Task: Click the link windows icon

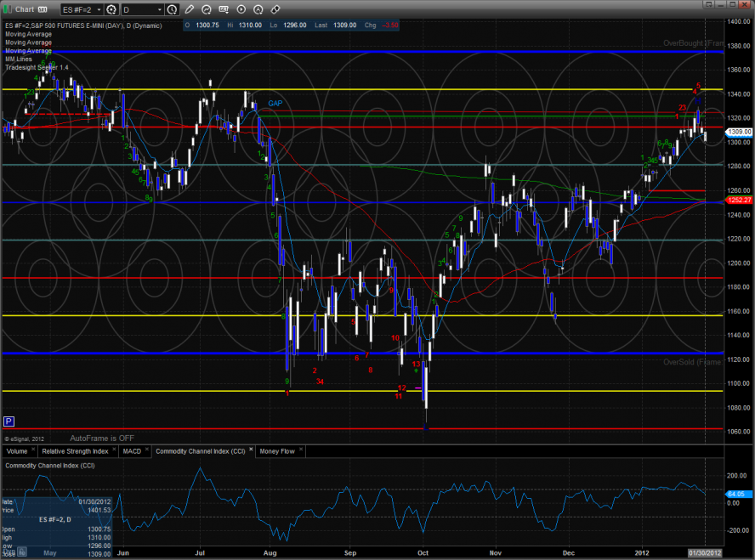Action: pos(275,9)
